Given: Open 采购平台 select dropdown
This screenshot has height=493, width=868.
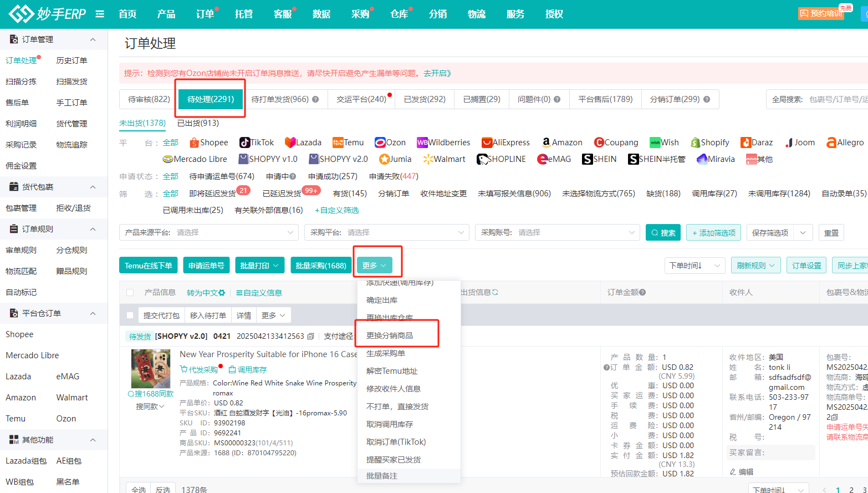Looking at the screenshot, I should (387, 232).
